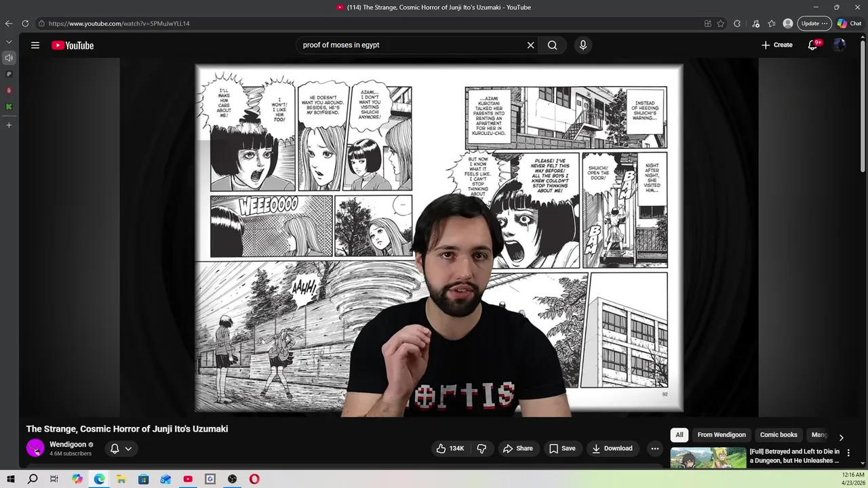Viewport: 868px width, 488px height.
Task: Start voice search with the microphone
Action: [x=583, y=45]
